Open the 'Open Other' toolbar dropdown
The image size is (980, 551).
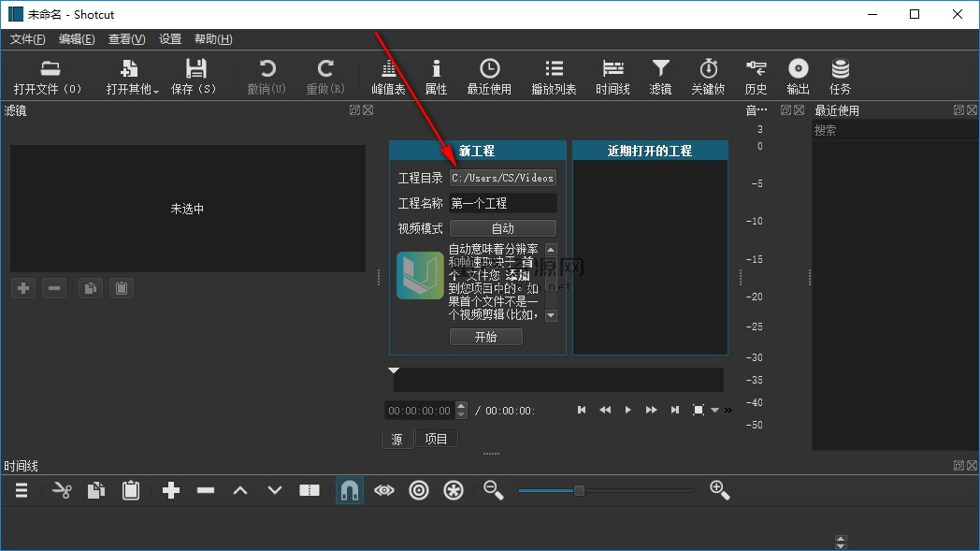click(132, 77)
